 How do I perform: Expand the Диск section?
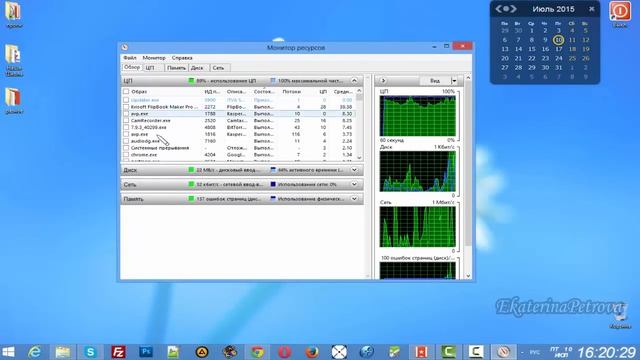[x=354, y=170]
